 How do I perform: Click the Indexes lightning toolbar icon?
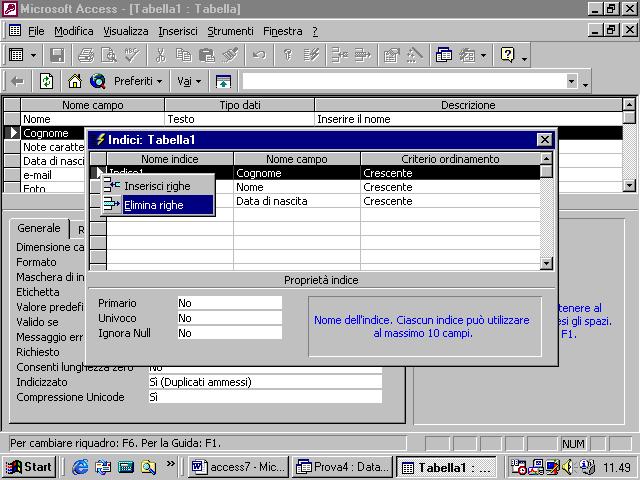[311, 55]
